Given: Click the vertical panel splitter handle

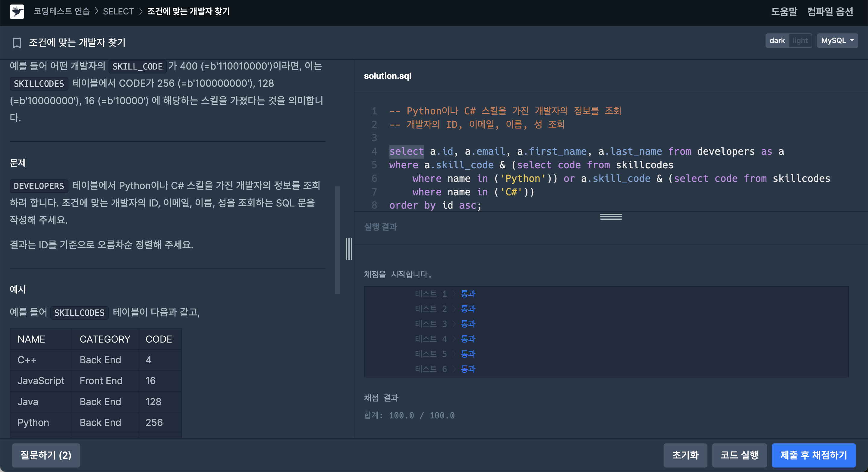Looking at the screenshot, I should (349, 249).
